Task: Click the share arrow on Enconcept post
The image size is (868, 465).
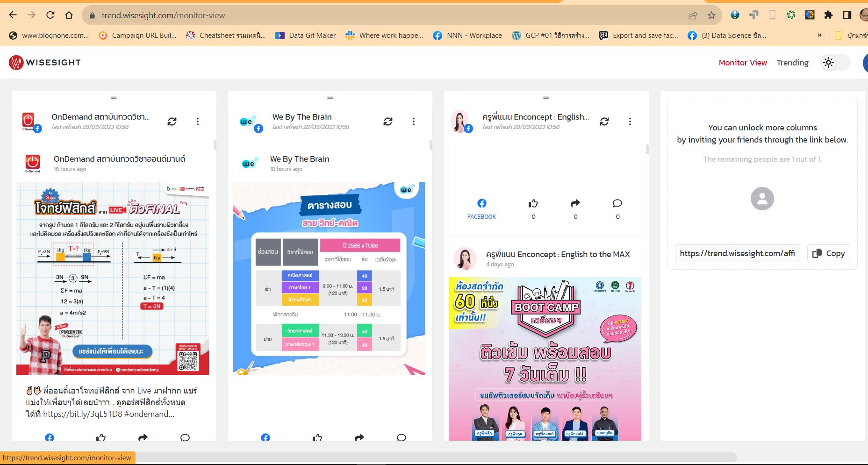Action: (575, 203)
